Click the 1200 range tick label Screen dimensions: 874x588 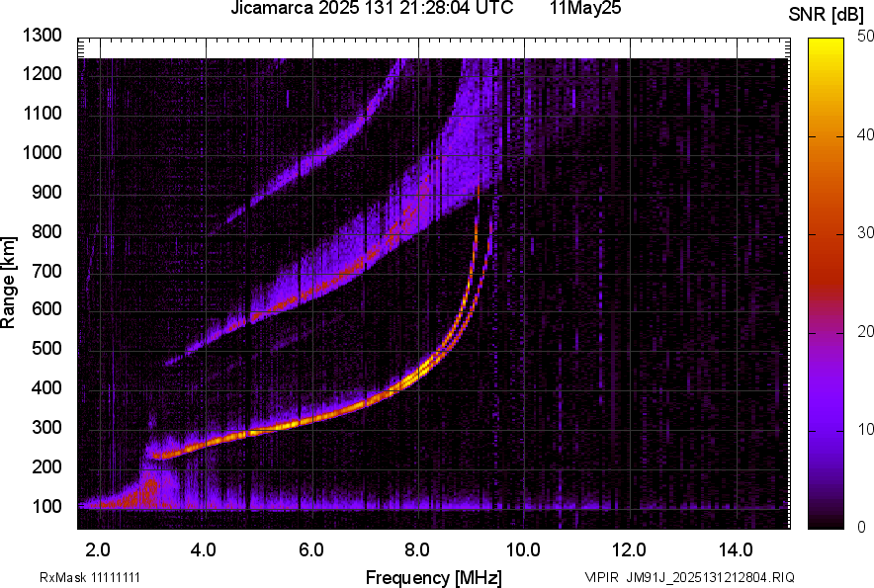(x=43, y=73)
